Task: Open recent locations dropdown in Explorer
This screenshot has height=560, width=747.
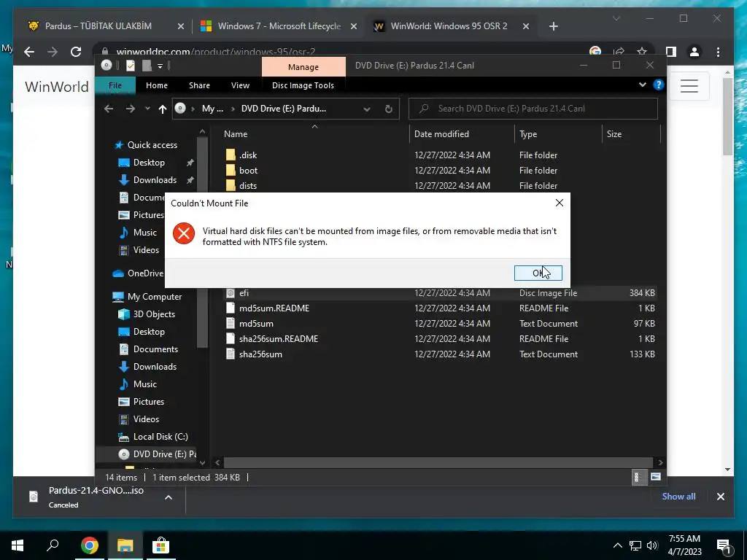Action: pos(147,109)
